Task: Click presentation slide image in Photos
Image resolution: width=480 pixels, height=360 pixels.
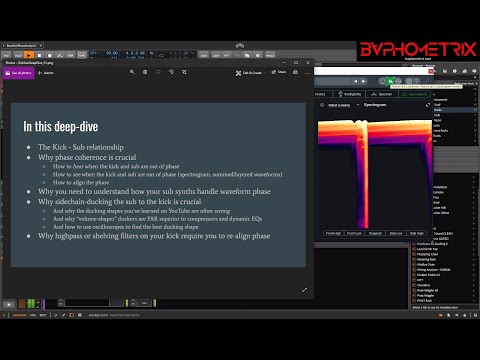Action: 158,185
